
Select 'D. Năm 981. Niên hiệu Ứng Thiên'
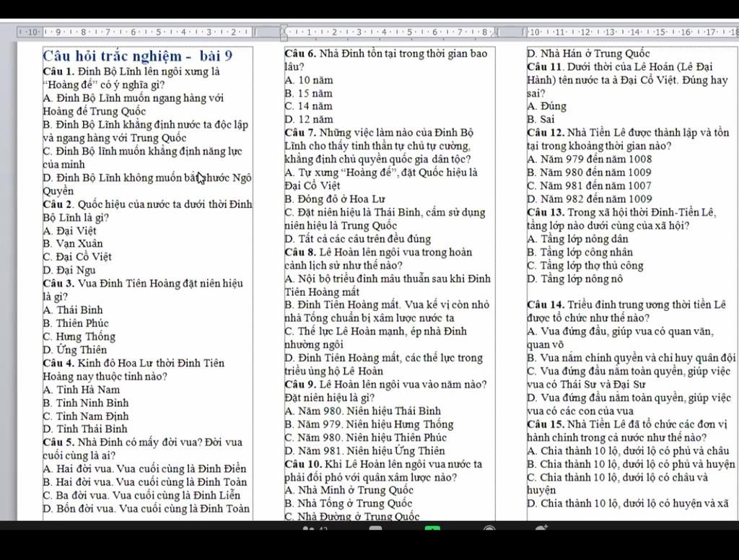364,450
